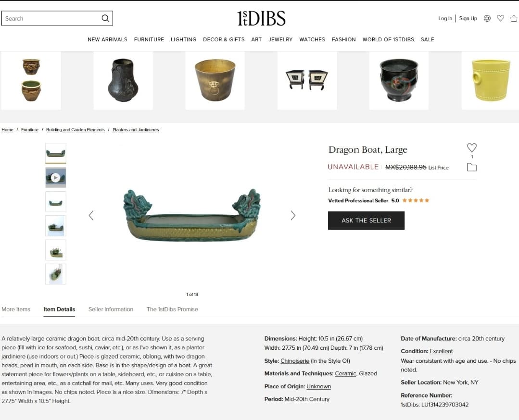Image resolution: width=519 pixels, height=420 pixels.
Task: Focus the Search input field
Action: [51, 19]
